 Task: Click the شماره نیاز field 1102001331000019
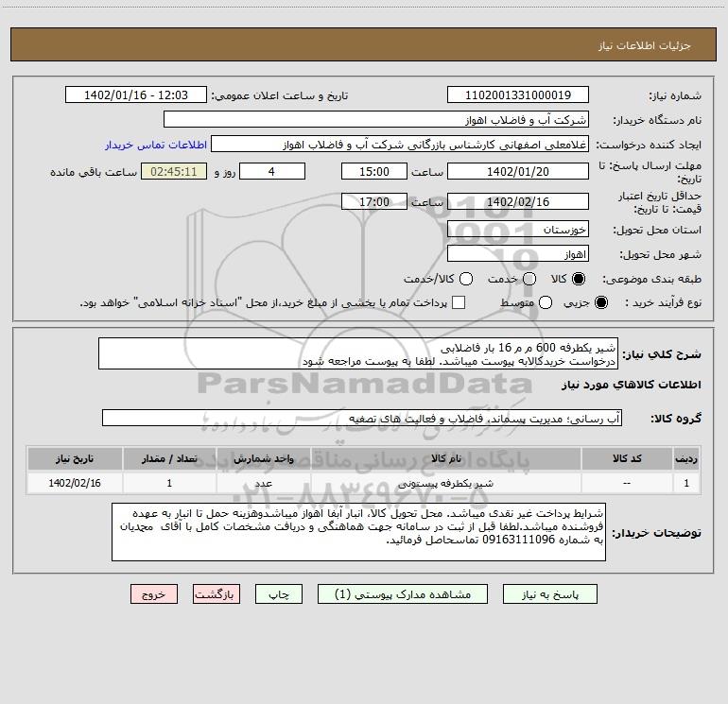pyautogui.click(x=518, y=95)
